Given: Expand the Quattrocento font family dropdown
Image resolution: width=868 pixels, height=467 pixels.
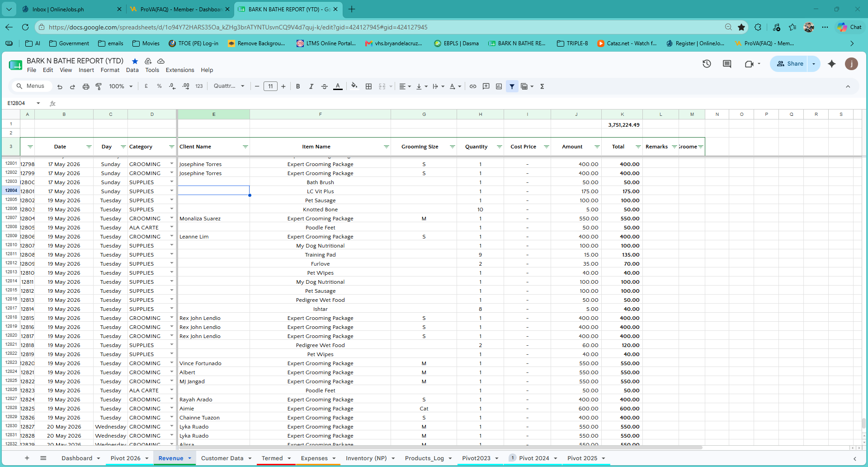Looking at the screenshot, I should pos(229,86).
